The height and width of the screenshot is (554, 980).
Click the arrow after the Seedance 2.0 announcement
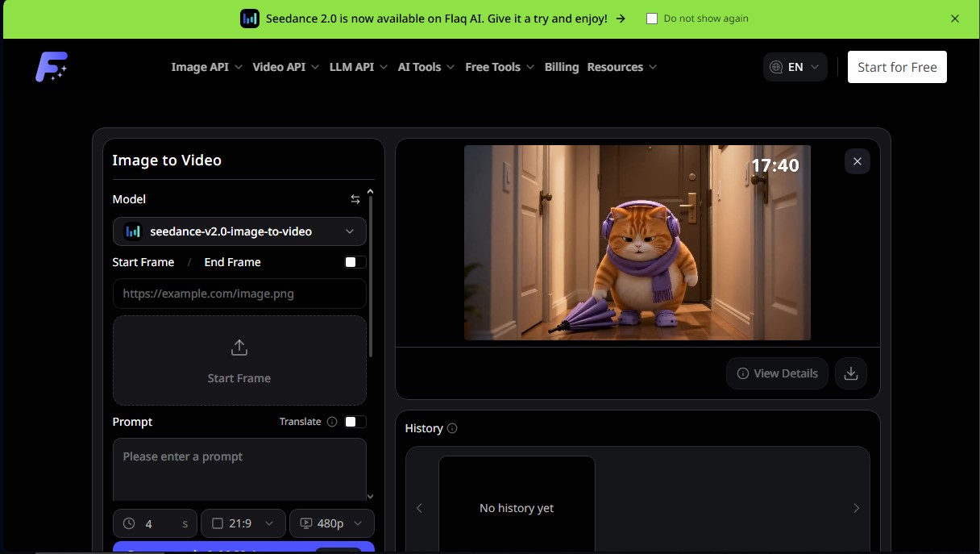pos(621,19)
